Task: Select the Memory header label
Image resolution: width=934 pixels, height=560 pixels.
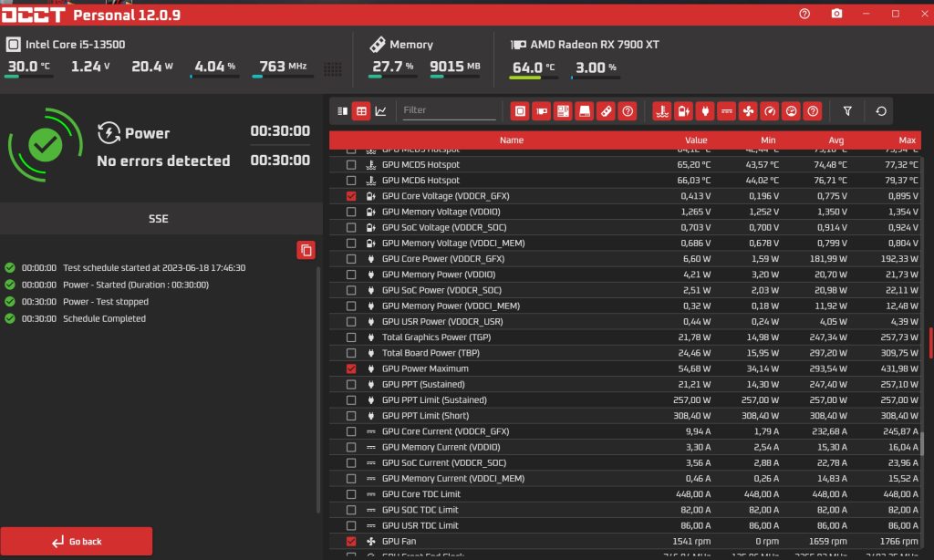Action: click(x=411, y=44)
